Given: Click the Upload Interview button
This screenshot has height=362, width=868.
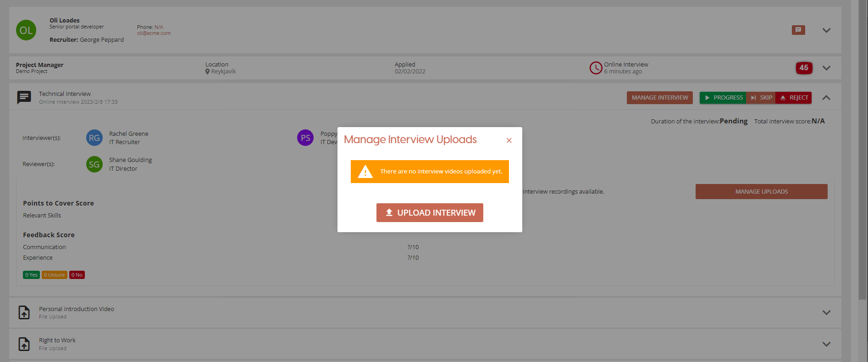Looking at the screenshot, I should tap(430, 213).
